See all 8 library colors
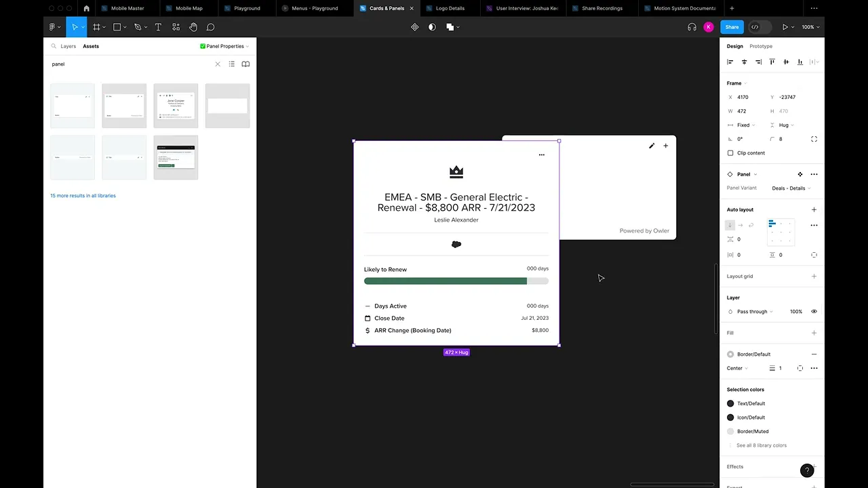Image resolution: width=868 pixels, height=488 pixels. pyautogui.click(x=762, y=445)
